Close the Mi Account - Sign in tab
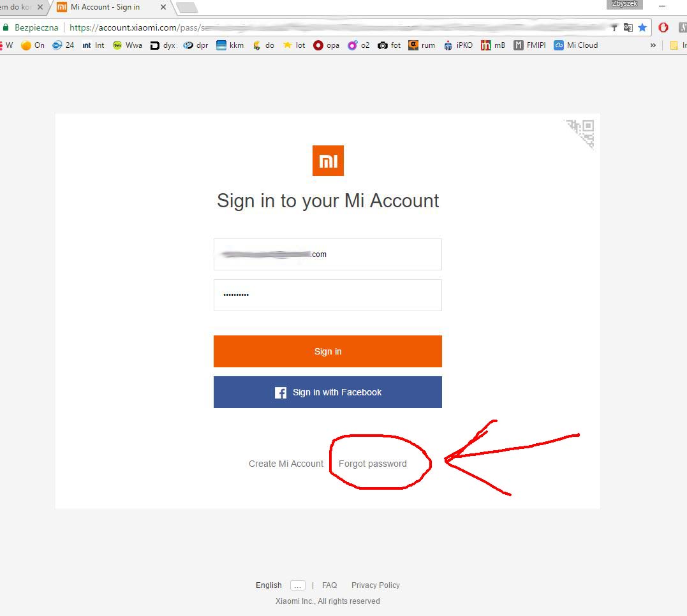The width and height of the screenshot is (687, 616). click(163, 7)
